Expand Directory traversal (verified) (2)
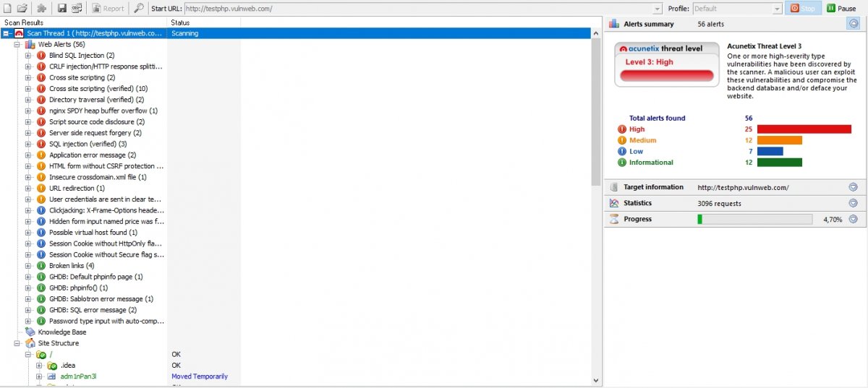868x388 pixels. [x=28, y=100]
